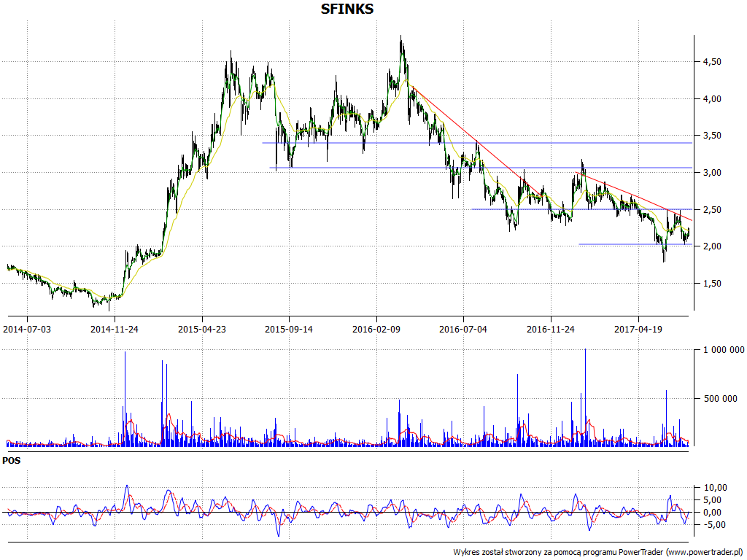
Task: Select the 2014-11-24 date label
Action: tap(115, 329)
